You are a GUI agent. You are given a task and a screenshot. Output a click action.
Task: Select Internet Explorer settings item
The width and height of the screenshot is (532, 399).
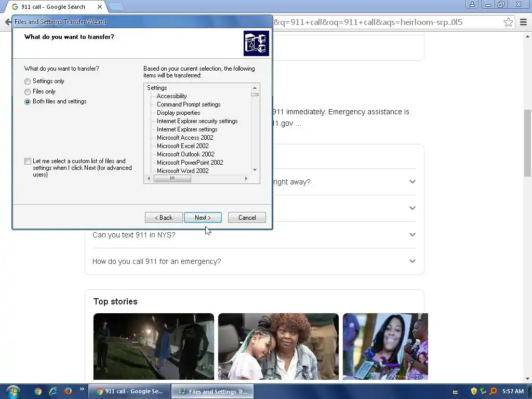(187, 129)
